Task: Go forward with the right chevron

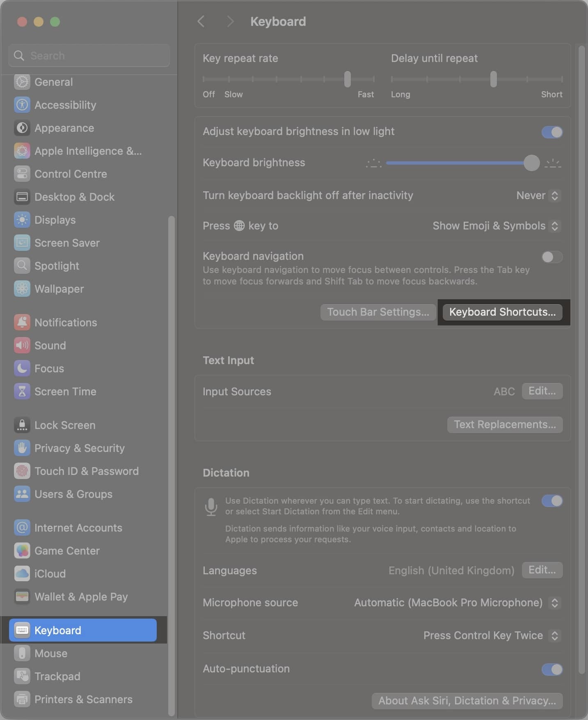Action: pos(230,21)
